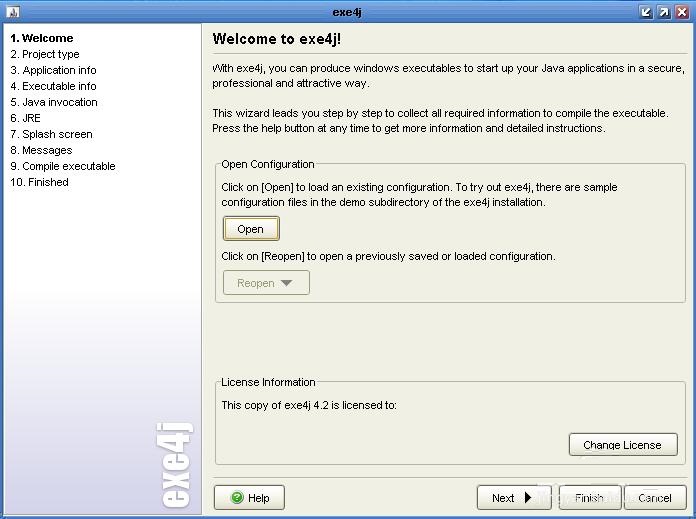Click the 'Click on [Reopen] to open' instruction text

(388, 256)
